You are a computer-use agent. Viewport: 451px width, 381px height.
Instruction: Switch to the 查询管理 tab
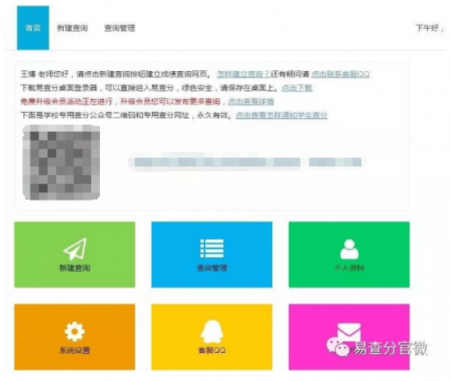point(120,28)
